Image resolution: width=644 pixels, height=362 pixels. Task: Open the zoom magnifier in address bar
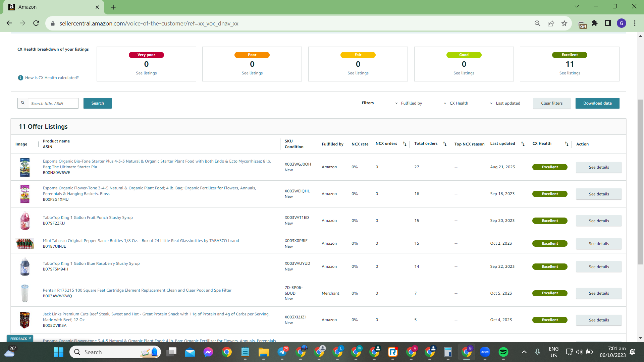[x=537, y=23]
